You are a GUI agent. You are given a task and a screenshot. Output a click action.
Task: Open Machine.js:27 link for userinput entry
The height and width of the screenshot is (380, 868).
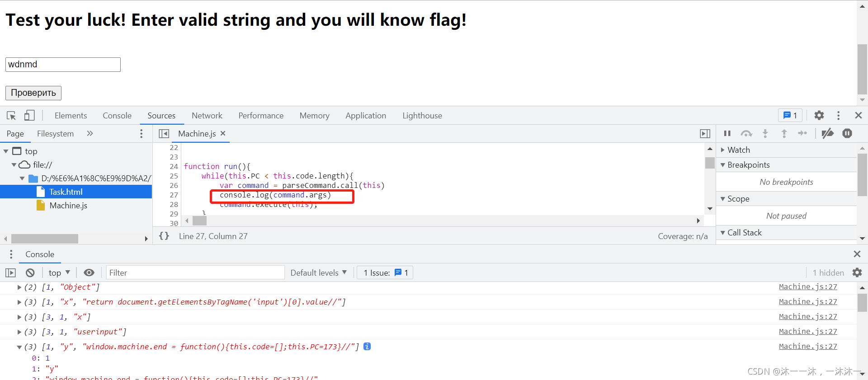808,331
